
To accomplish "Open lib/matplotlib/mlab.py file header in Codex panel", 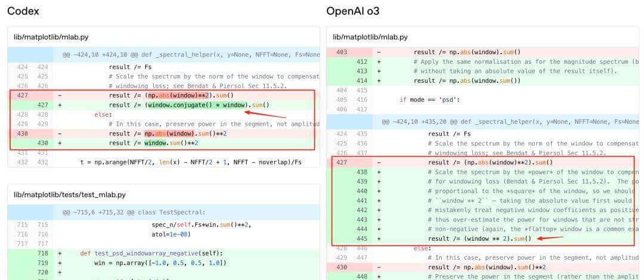I will pyautogui.click(x=51, y=38).
